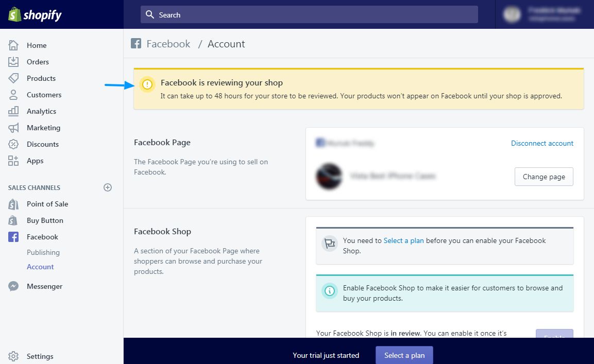Click the Customers person icon
Image resolution: width=594 pixels, height=364 pixels.
pyautogui.click(x=13, y=95)
